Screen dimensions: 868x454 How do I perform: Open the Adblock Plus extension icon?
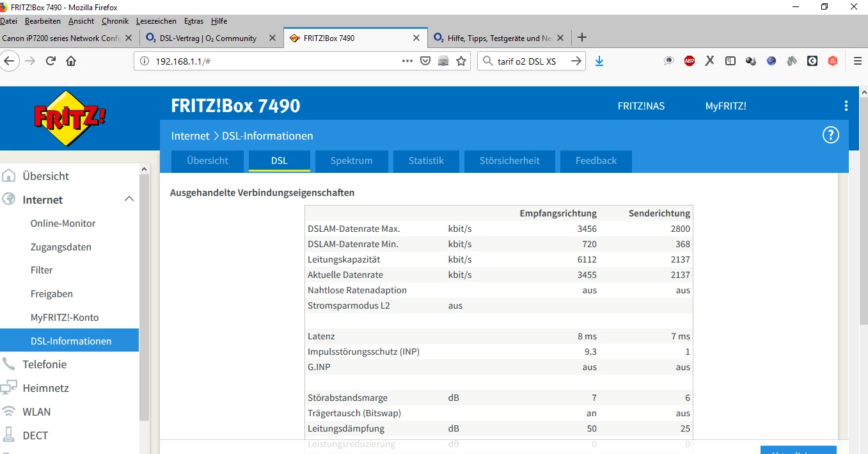coord(690,61)
